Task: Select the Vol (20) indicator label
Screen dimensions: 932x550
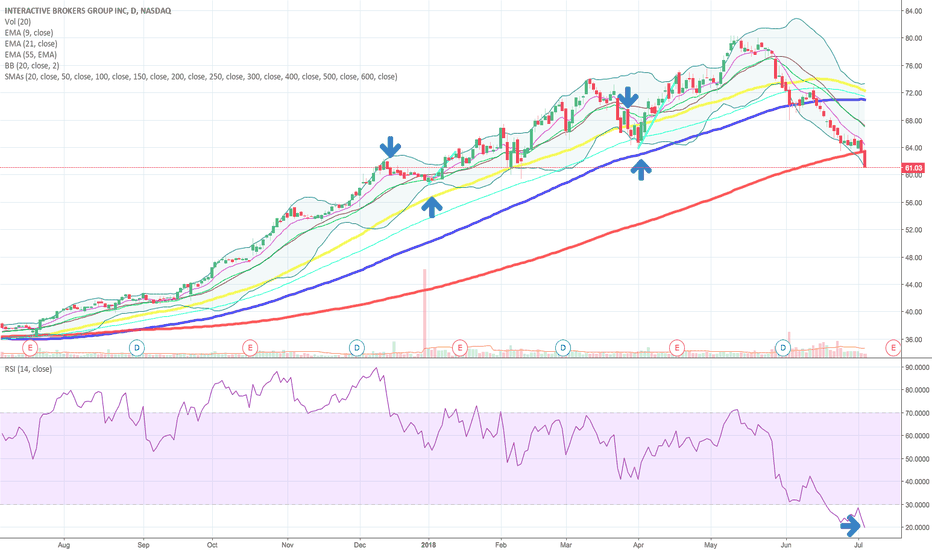Action: pyautogui.click(x=18, y=21)
